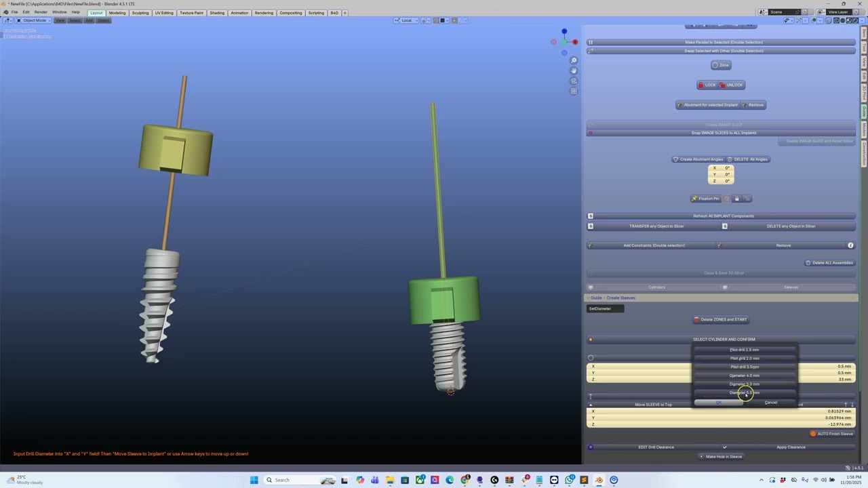Screen dimensions: 868x488
Task: Click the abutment angle Z field
Action: (720, 181)
